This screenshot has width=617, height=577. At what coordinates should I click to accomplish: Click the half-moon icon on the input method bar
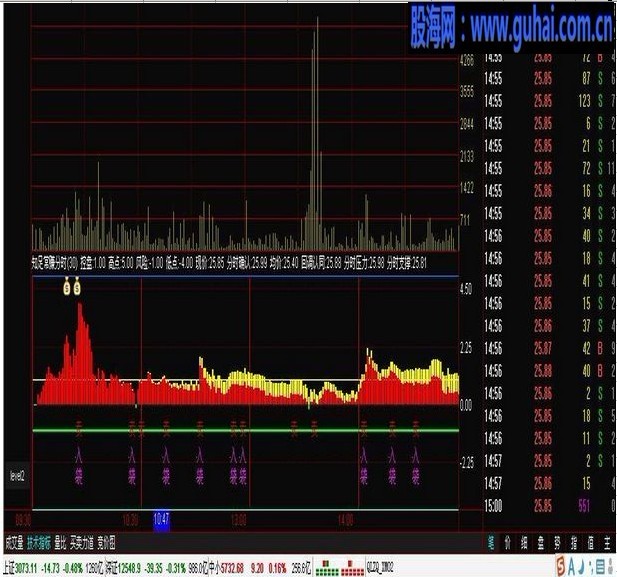[x=582, y=567]
